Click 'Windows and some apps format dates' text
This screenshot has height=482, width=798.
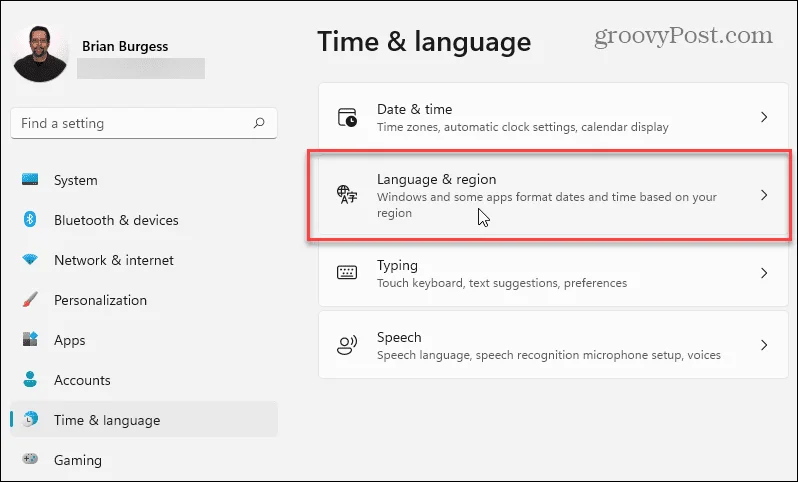tap(547, 205)
